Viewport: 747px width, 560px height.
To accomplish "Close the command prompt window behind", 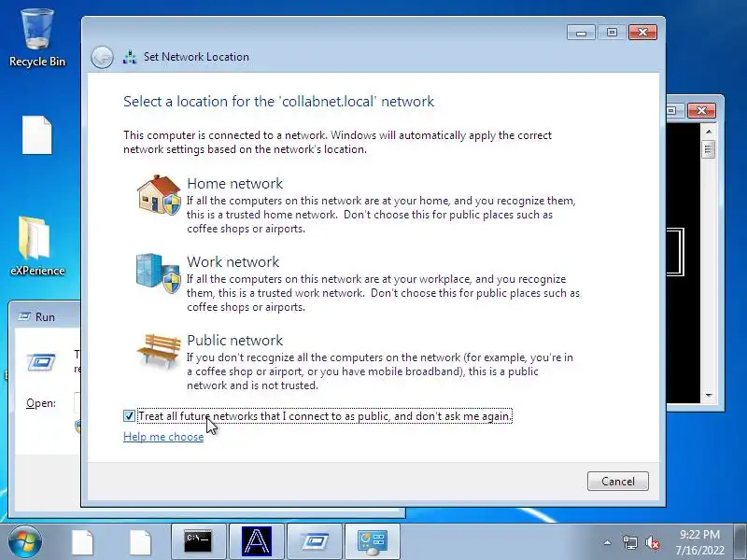I will point(701,110).
